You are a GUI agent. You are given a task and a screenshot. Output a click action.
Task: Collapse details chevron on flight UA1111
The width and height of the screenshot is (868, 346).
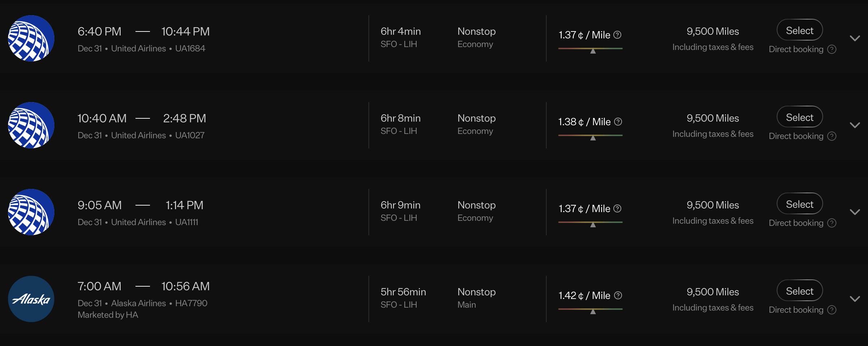[855, 212]
